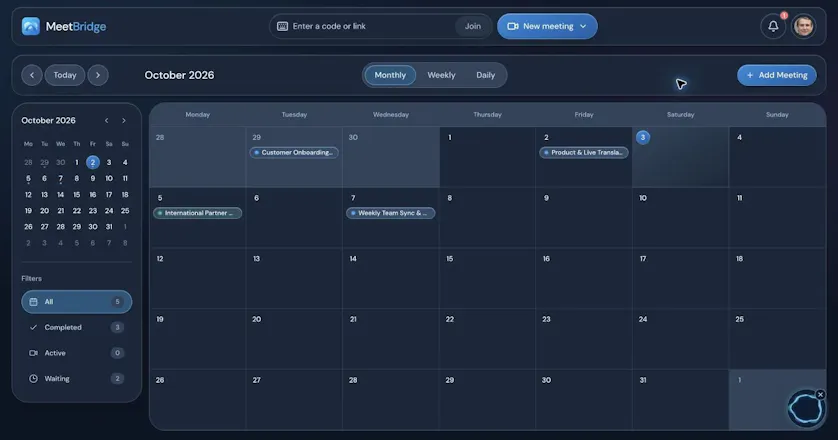Open the Product & Live Translation event

click(x=584, y=152)
